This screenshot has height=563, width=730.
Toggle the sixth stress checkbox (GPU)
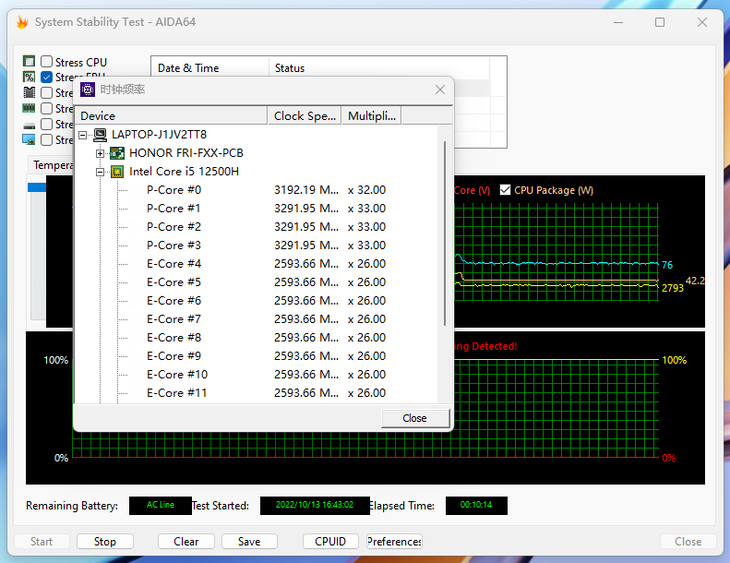47,140
